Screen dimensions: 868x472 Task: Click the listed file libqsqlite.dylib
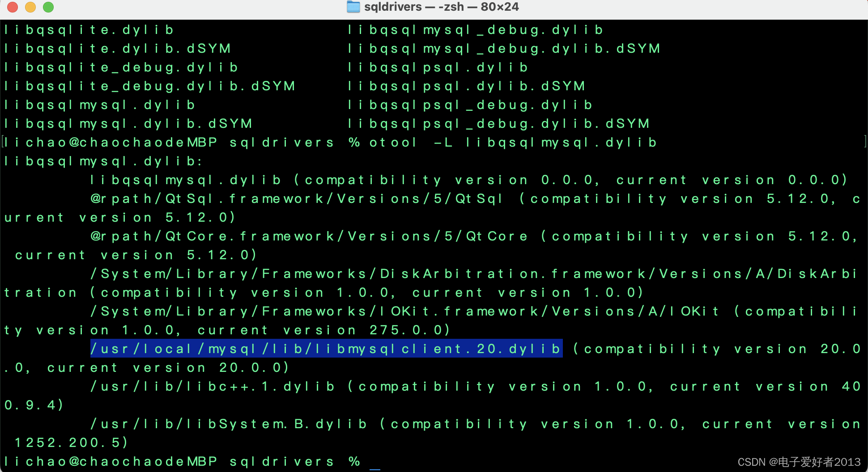pos(89,30)
